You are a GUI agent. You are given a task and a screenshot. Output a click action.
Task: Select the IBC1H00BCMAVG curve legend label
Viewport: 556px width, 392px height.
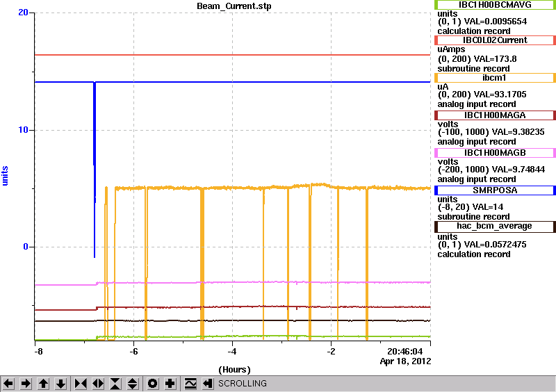(x=495, y=5)
